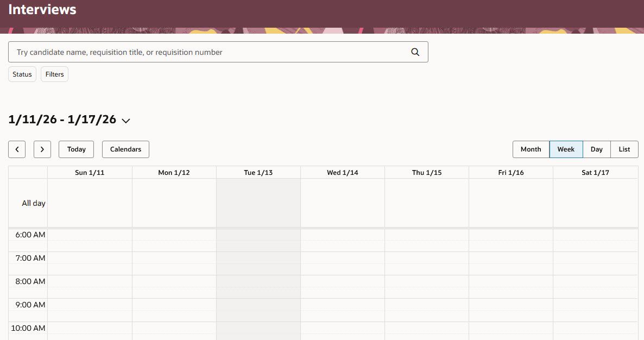The width and height of the screenshot is (644, 340).
Task: Select the Tue 1/13 column header
Action: [258, 173]
